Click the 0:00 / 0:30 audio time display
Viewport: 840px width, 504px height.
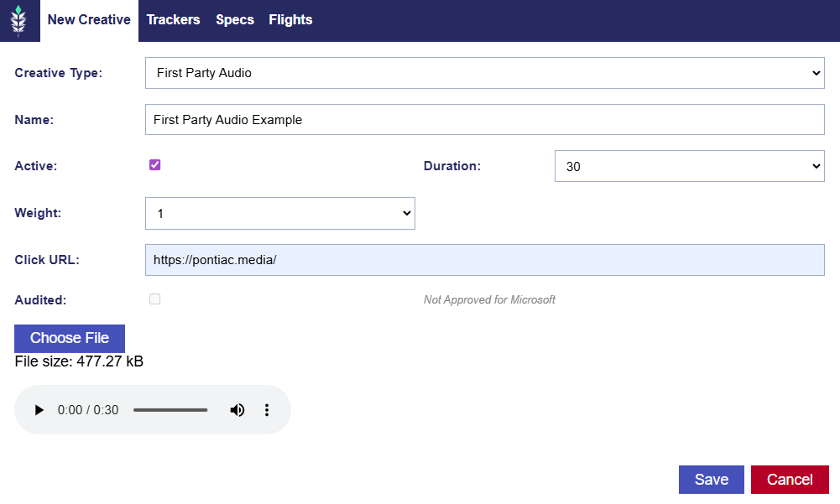pyautogui.click(x=88, y=410)
